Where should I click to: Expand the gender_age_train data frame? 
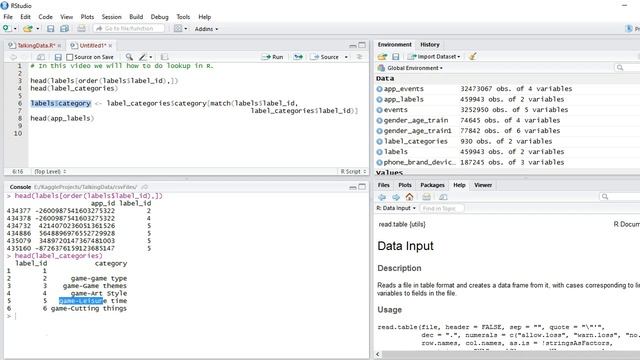[380, 120]
